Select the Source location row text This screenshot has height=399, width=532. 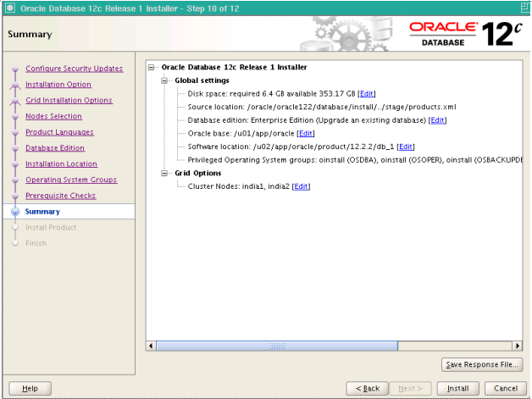click(x=322, y=107)
